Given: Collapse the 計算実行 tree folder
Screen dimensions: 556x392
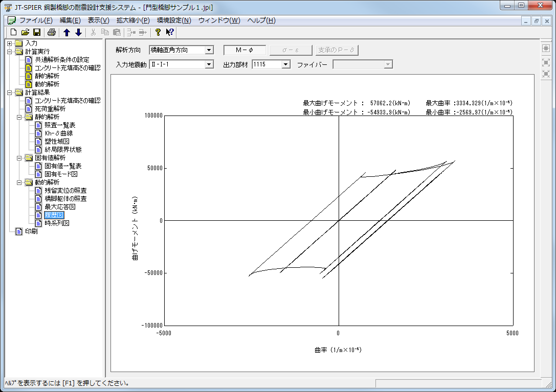Looking at the screenshot, I should [9, 52].
